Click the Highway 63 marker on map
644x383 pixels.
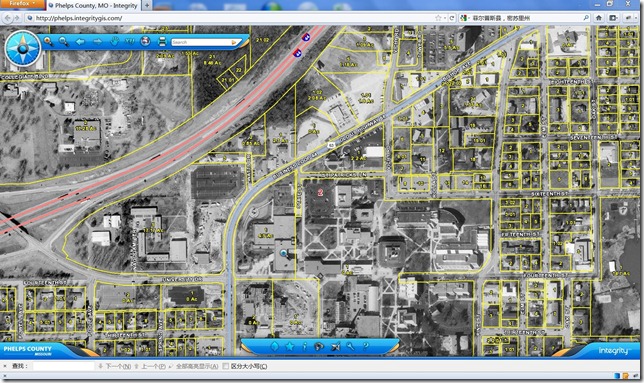[x=331, y=145]
